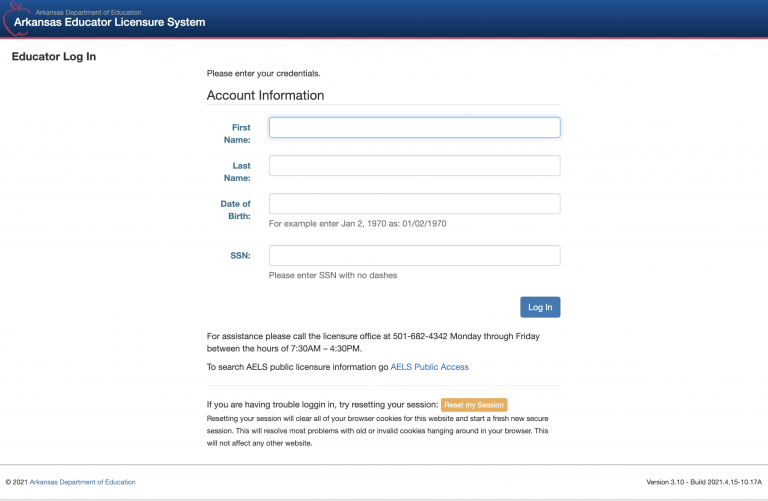Click the licensure office phone 501-682-4342 text
Screen dimensions: 768x501
point(420,336)
